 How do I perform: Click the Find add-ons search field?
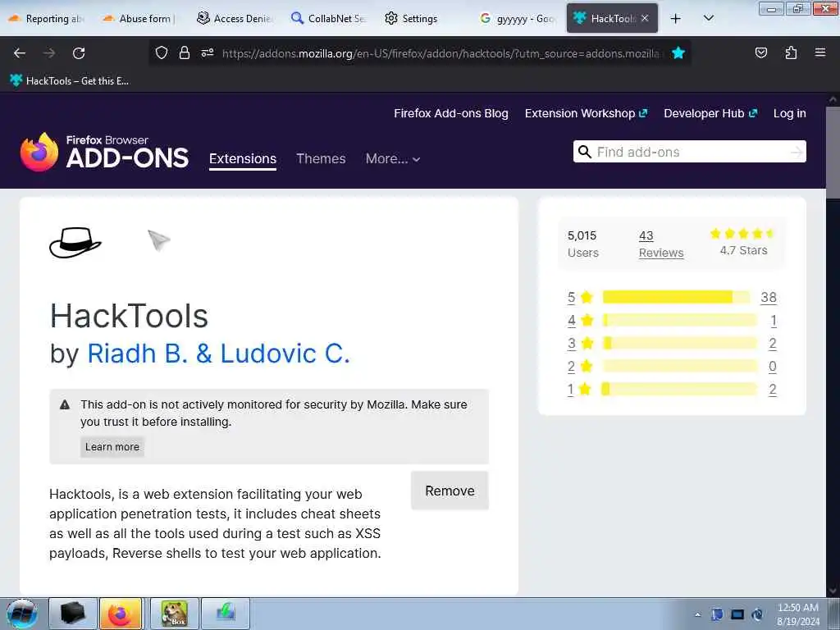(x=691, y=152)
